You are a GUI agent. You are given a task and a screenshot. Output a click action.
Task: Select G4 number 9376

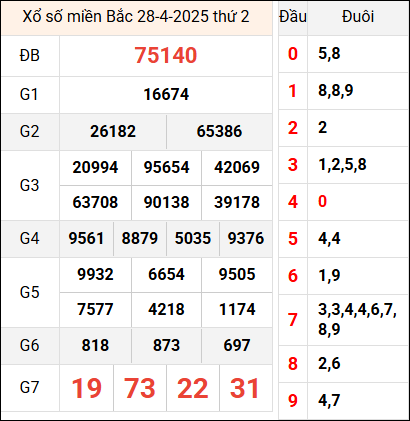(x=246, y=239)
